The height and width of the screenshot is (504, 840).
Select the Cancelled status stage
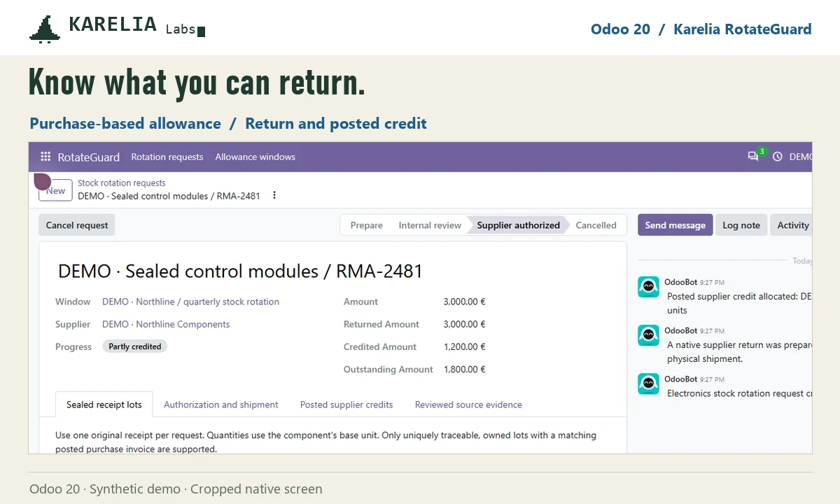pyautogui.click(x=596, y=225)
